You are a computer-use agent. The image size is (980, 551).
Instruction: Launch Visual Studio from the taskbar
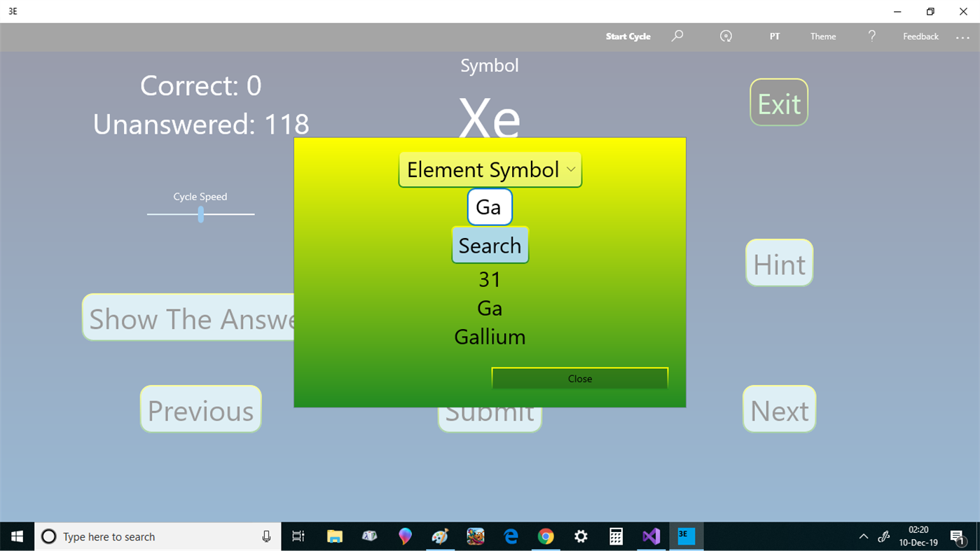click(x=651, y=536)
